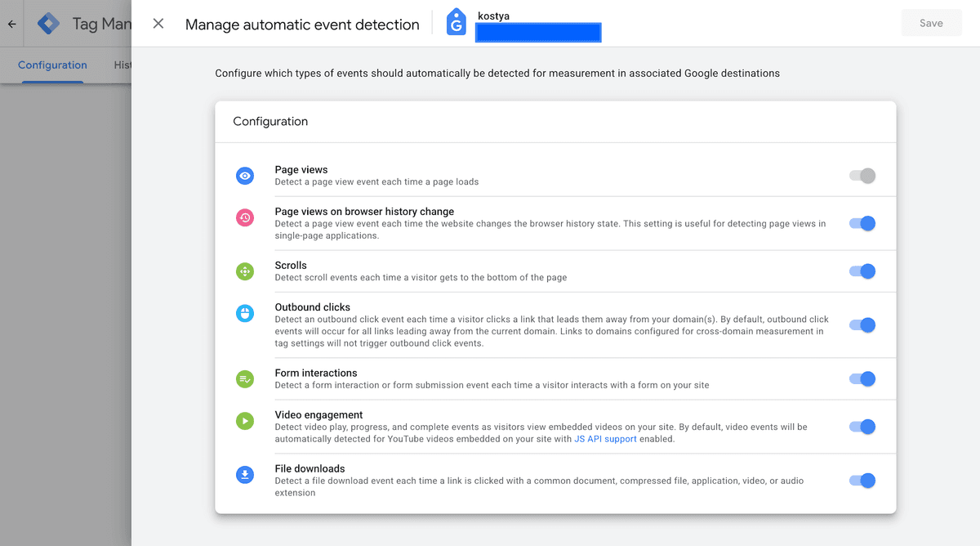Click the back arrow in Tag Manager

pos(12,24)
